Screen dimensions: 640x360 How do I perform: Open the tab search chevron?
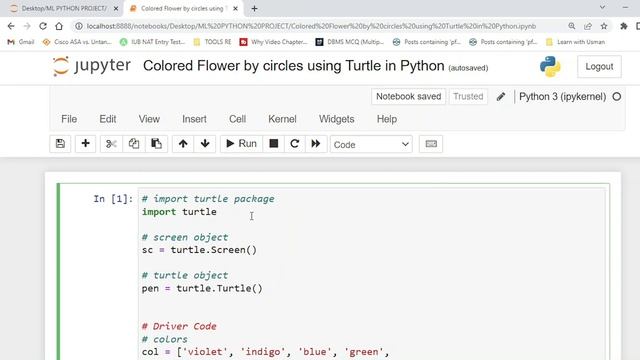[602, 8]
